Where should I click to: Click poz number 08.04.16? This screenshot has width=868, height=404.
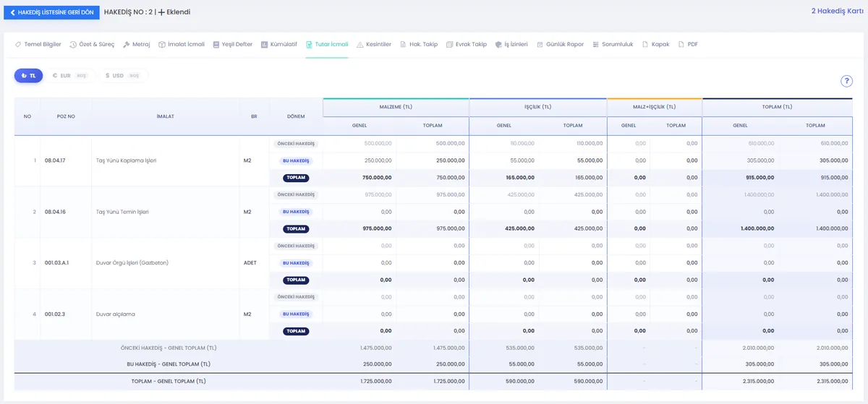coord(55,212)
